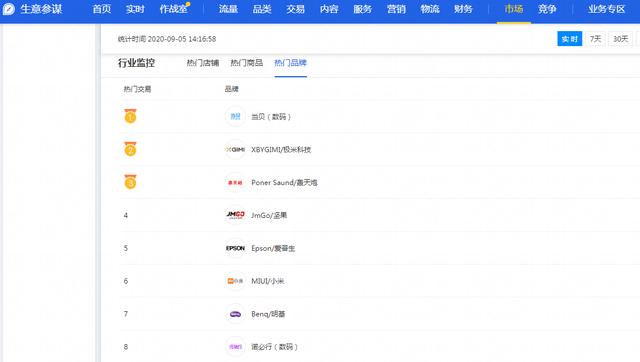Click the rank 1 gold medal icon
640x362 pixels.
pyautogui.click(x=130, y=116)
